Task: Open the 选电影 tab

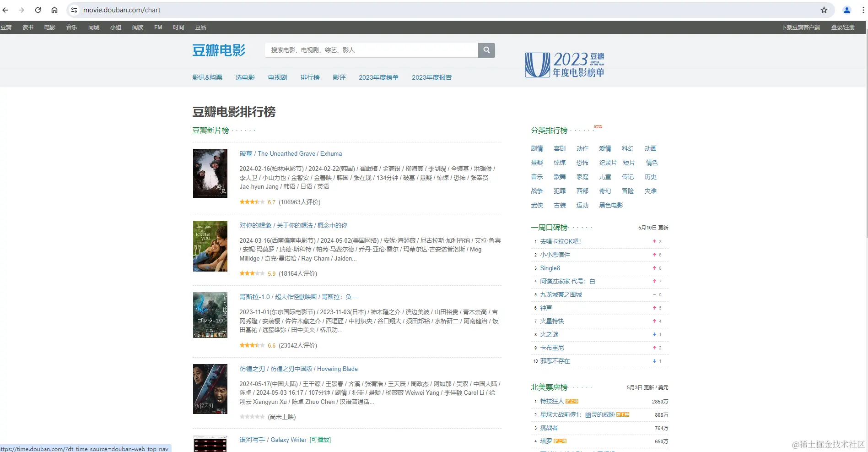Action: pyautogui.click(x=245, y=77)
